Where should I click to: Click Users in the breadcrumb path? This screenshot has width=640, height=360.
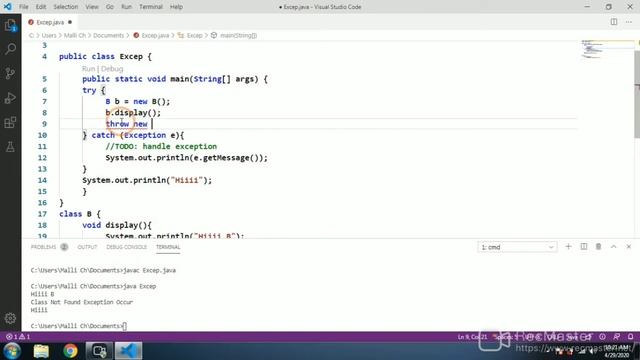pos(49,36)
